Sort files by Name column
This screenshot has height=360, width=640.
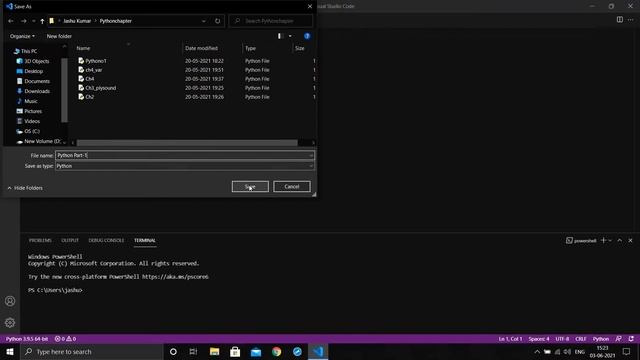point(83,48)
